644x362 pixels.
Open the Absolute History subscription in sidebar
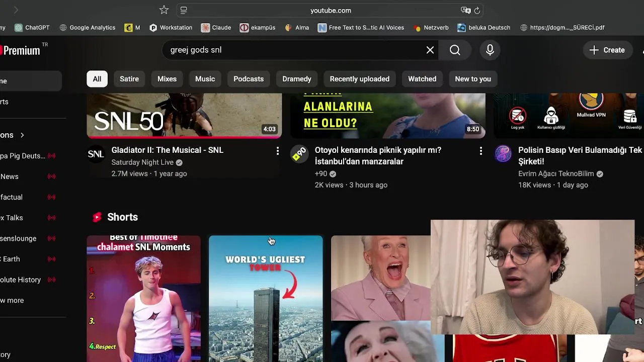pos(28,280)
